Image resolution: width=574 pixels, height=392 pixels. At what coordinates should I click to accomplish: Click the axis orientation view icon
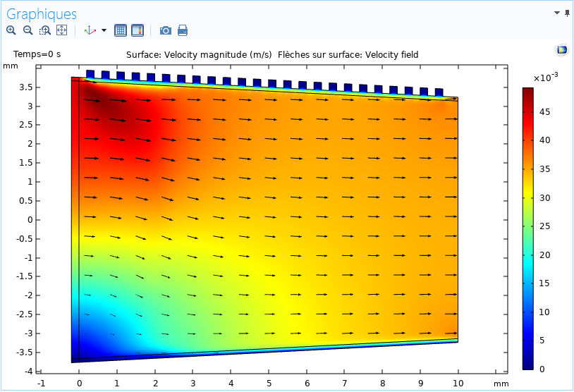[90, 30]
